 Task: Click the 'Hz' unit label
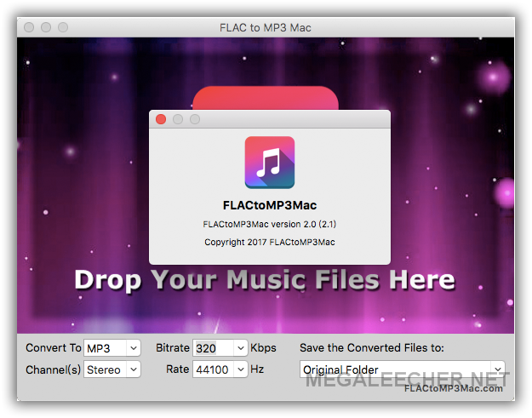coord(257,369)
